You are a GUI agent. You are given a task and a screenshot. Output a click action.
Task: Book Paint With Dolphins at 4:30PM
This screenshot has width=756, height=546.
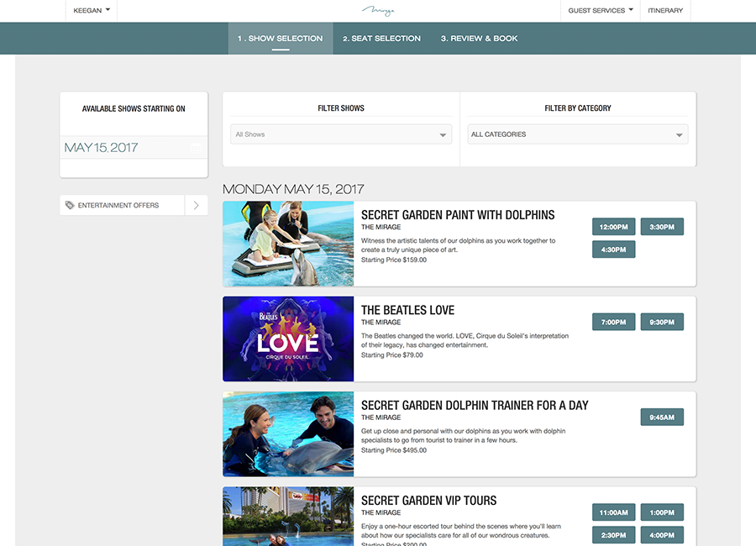coord(614,249)
